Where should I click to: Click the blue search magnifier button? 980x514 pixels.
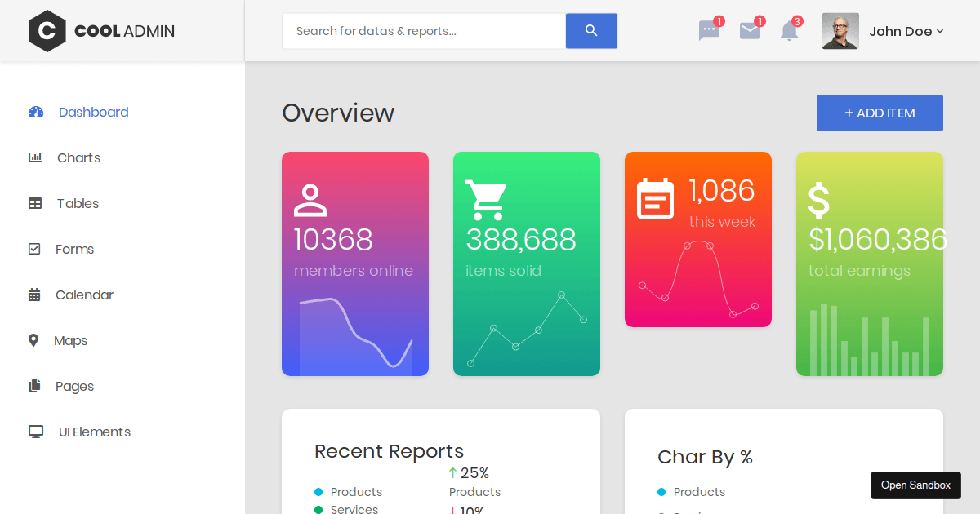point(591,31)
